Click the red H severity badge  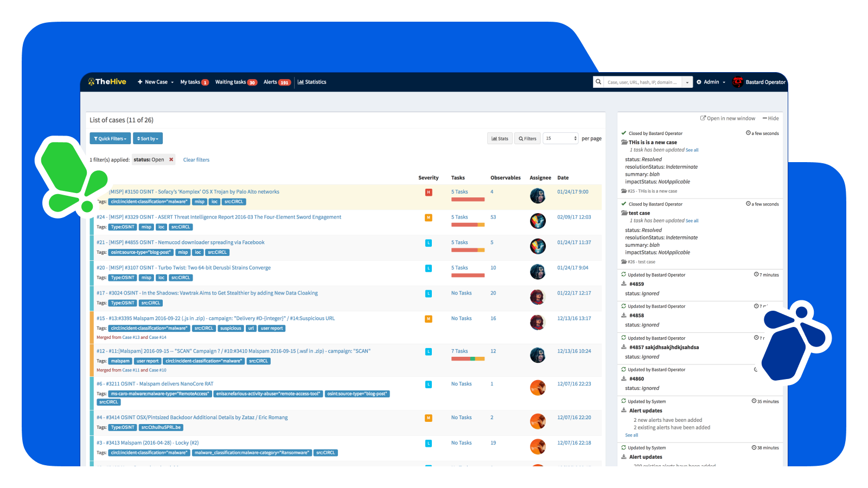(x=429, y=192)
